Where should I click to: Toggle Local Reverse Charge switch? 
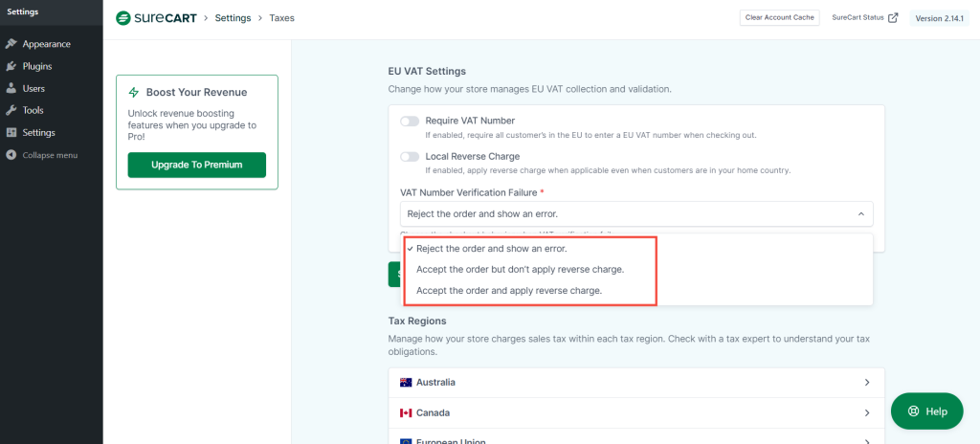[410, 157]
